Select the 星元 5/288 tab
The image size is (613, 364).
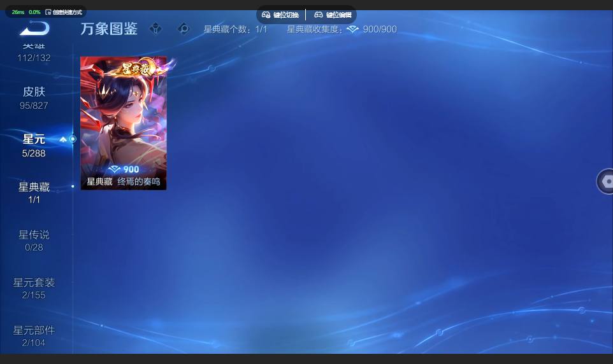pos(34,146)
